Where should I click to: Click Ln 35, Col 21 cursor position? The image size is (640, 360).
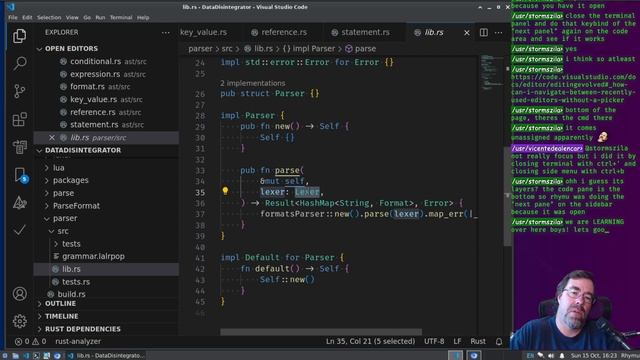(370, 341)
